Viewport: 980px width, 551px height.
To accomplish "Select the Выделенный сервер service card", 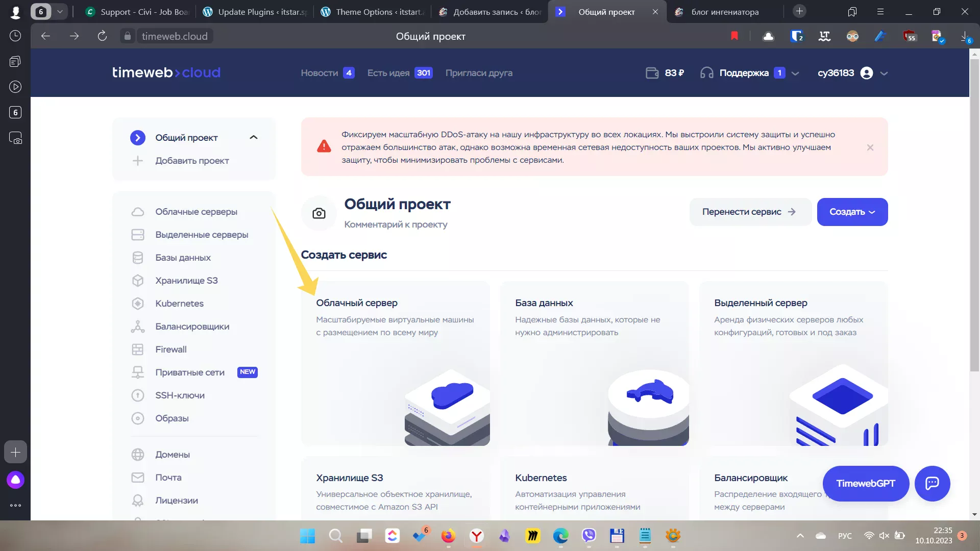I will point(793,363).
